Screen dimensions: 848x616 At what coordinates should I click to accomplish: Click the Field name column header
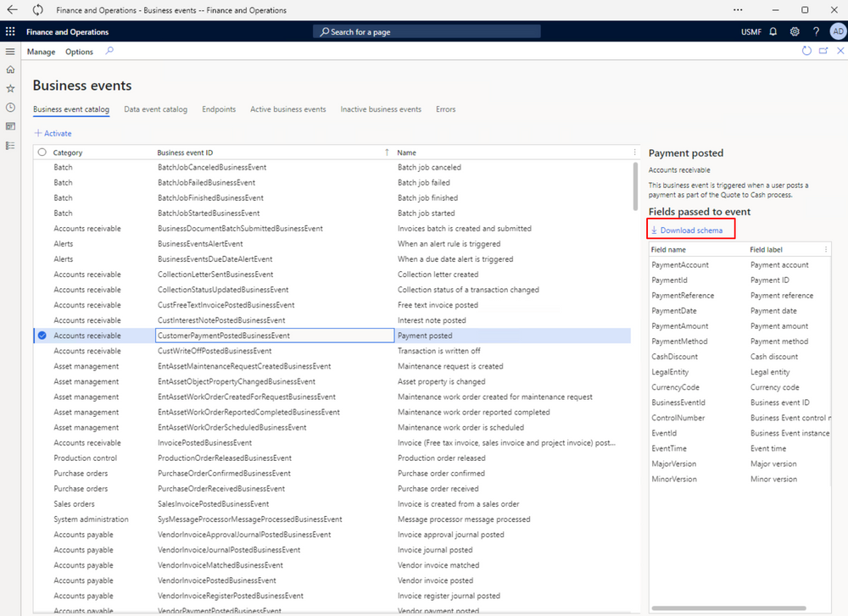(668, 250)
